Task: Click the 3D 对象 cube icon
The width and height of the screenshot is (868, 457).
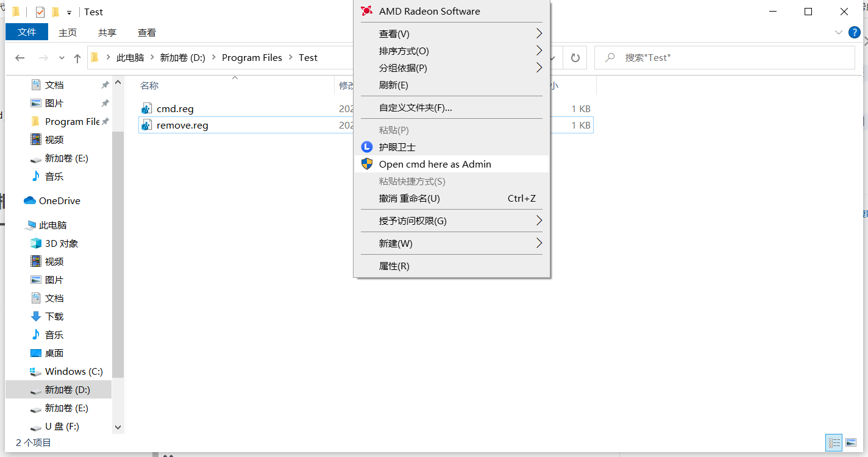Action: pyautogui.click(x=36, y=243)
